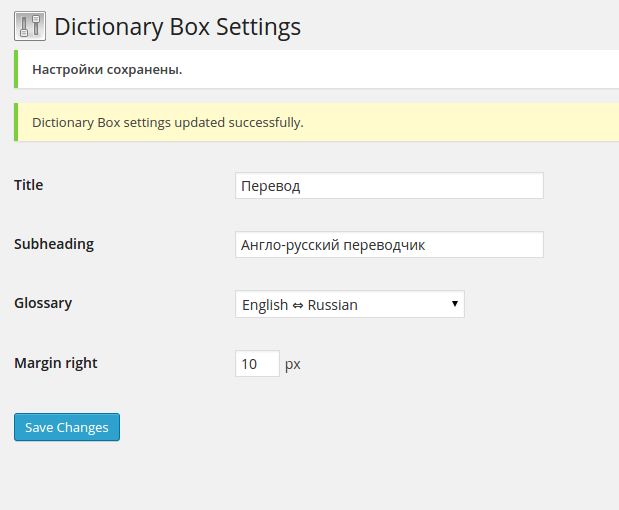Click the green bar of the yellow notice

click(17, 122)
